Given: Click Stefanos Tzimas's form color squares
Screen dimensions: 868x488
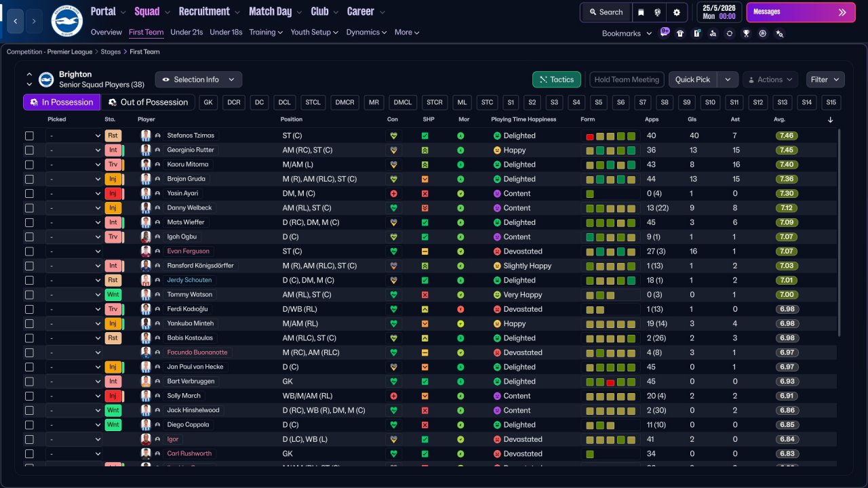Looking at the screenshot, I should point(610,136).
